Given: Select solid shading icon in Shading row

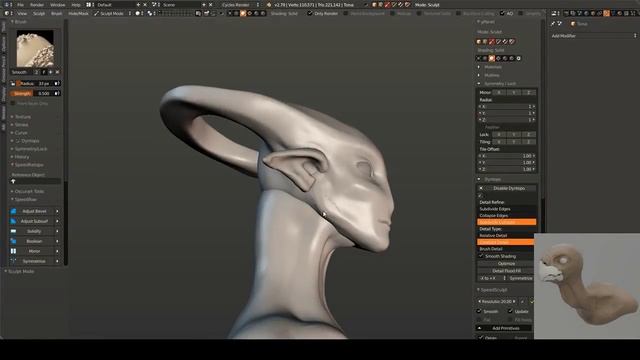Looking at the screenshot, I should coord(492,58).
